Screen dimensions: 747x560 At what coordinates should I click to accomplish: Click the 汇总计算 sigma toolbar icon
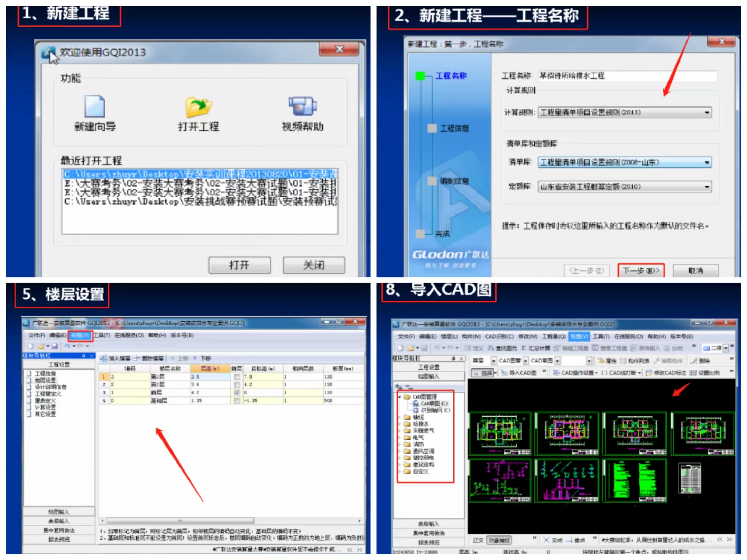point(523,347)
